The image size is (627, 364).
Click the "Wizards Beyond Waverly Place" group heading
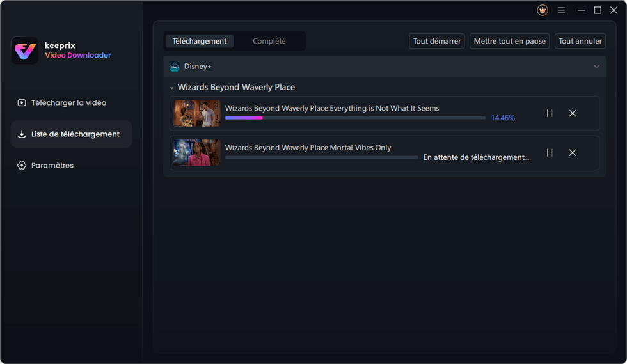[236, 87]
